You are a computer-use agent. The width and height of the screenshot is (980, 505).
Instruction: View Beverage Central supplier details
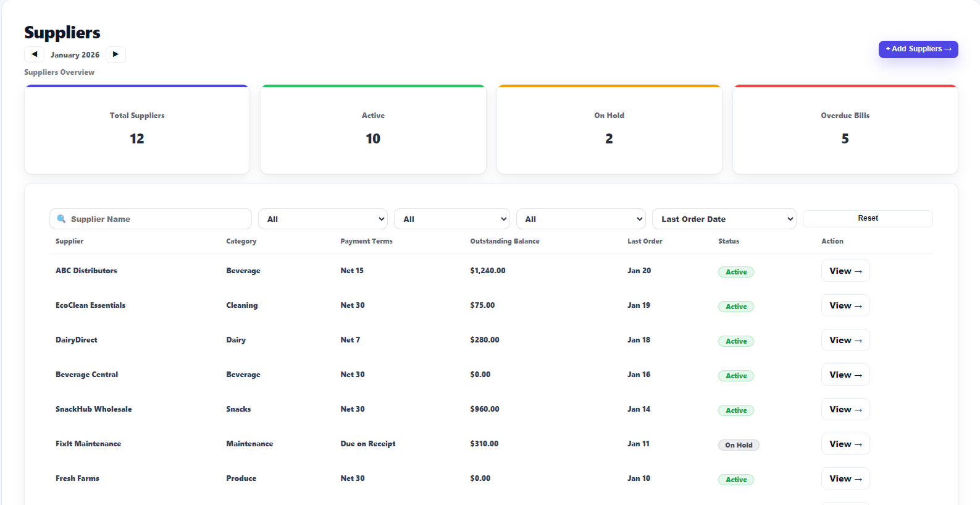click(x=845, y=375)
